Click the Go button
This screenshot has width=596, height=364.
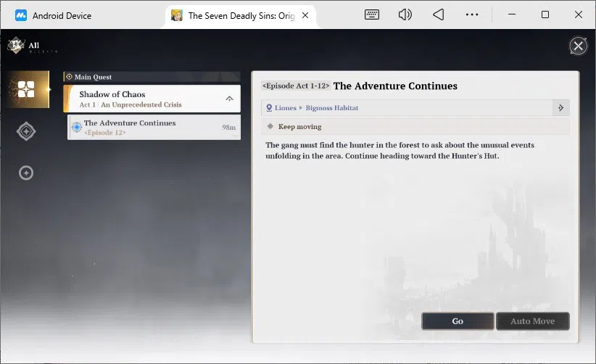pyautogui.click(x=458, y=321)
